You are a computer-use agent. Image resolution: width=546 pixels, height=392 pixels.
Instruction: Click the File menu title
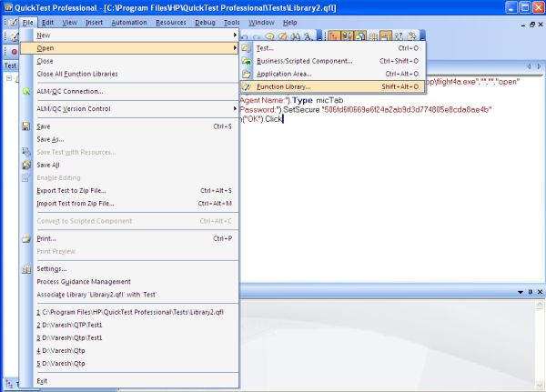[28, 23]
